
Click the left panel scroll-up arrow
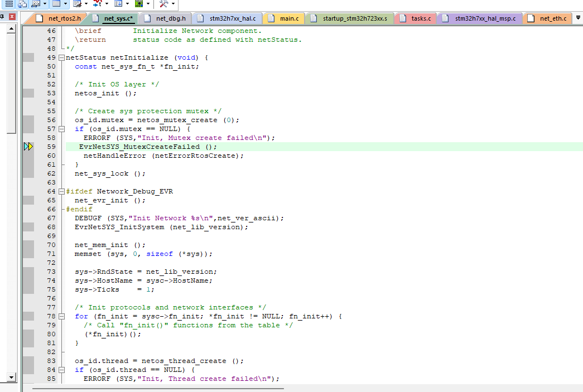[11, 27]
